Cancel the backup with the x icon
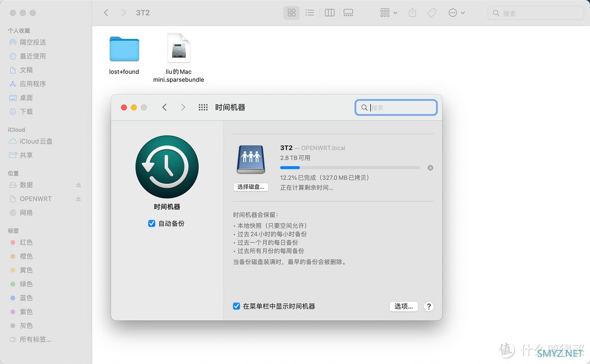The width and height of the screenshot is (590, 364). click(x=430, y=168)
